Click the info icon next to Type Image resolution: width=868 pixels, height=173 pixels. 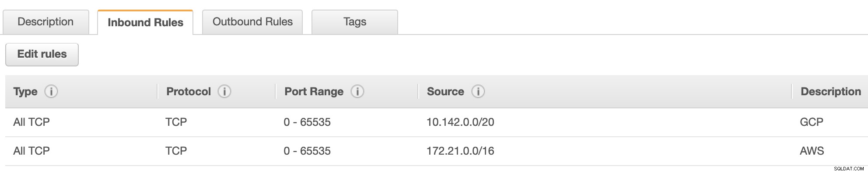point(51,91)
